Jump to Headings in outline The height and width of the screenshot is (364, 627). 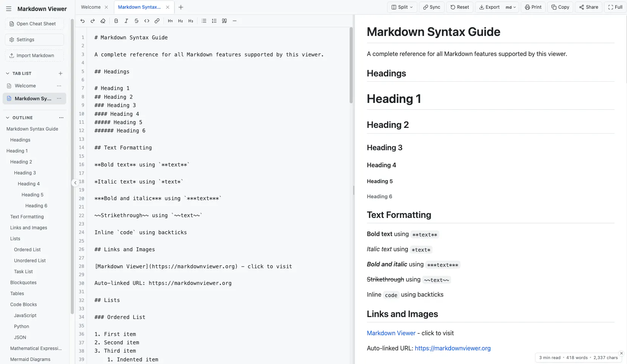coord(20,140)
